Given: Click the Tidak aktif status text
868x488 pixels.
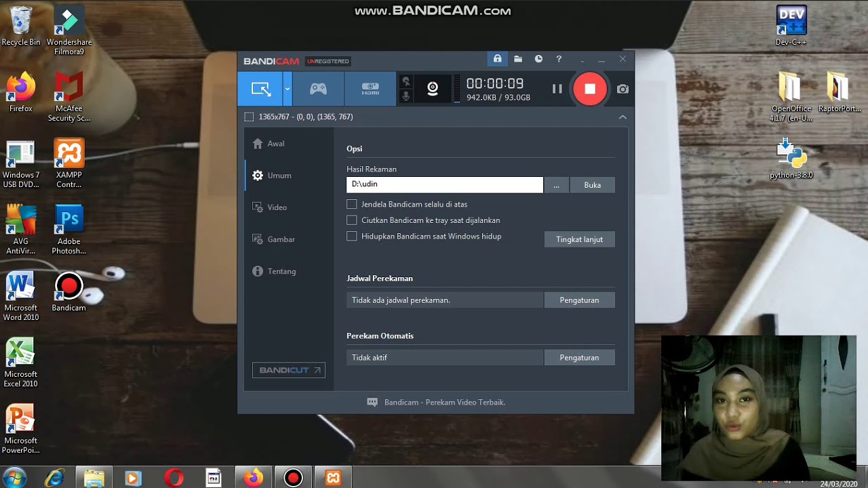Looking at the screenshot, I should [370, 357].
